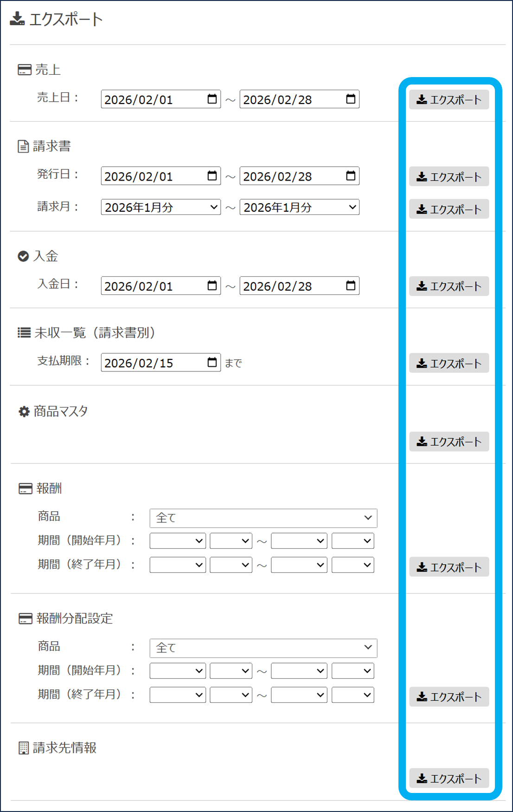Expand the 請求月 start month dropdown
The image size is (513, 812).
160,207
